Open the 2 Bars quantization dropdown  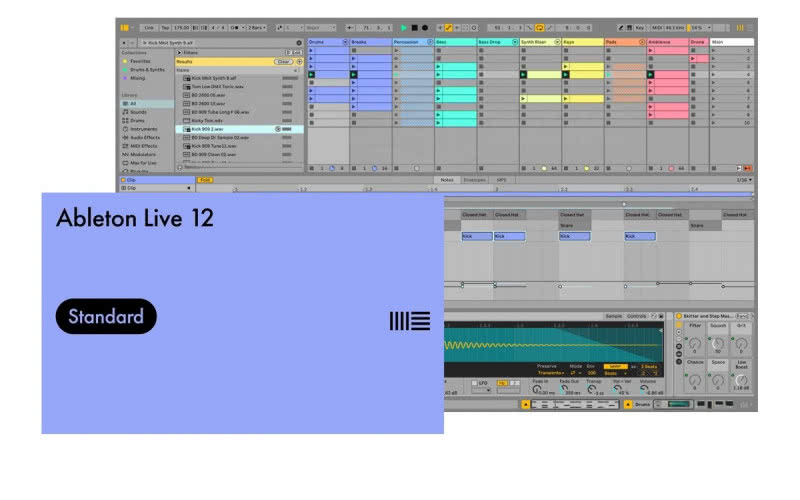257,28
